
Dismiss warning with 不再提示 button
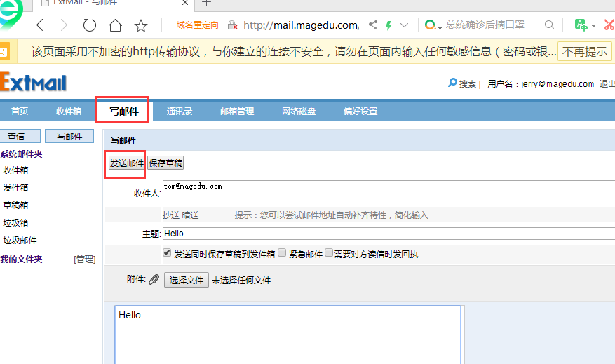tap(584, 52)
